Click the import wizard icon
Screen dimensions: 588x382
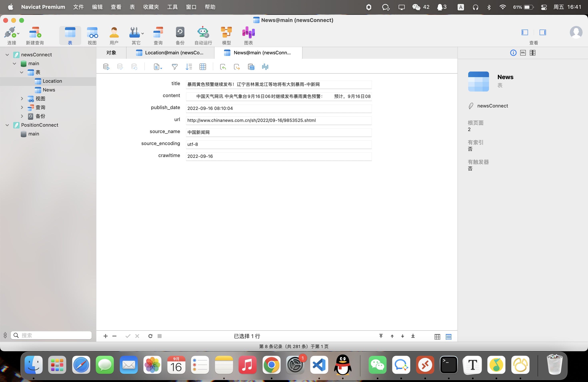coord(223,67)
